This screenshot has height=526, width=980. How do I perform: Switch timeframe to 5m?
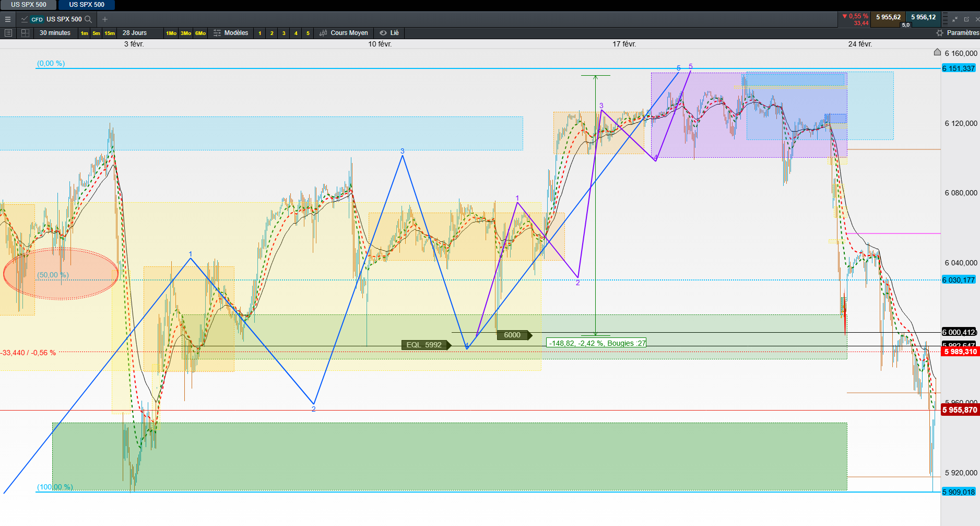96,33
